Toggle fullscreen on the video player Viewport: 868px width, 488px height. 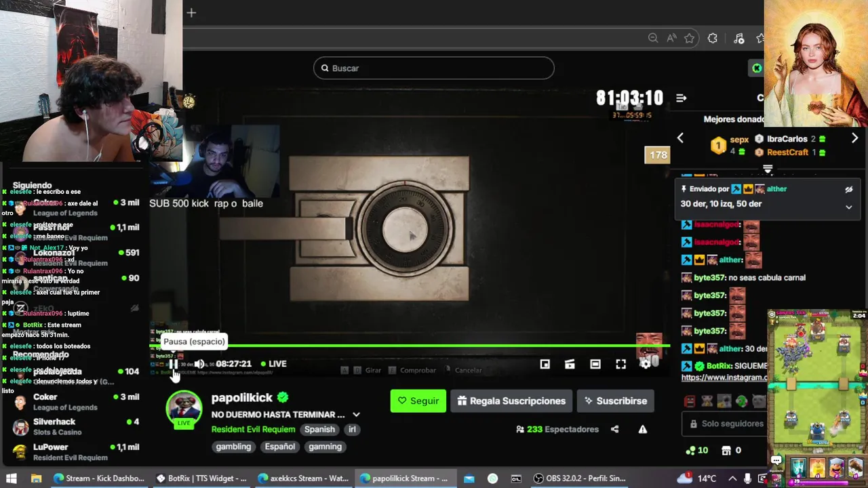point(620,364)
